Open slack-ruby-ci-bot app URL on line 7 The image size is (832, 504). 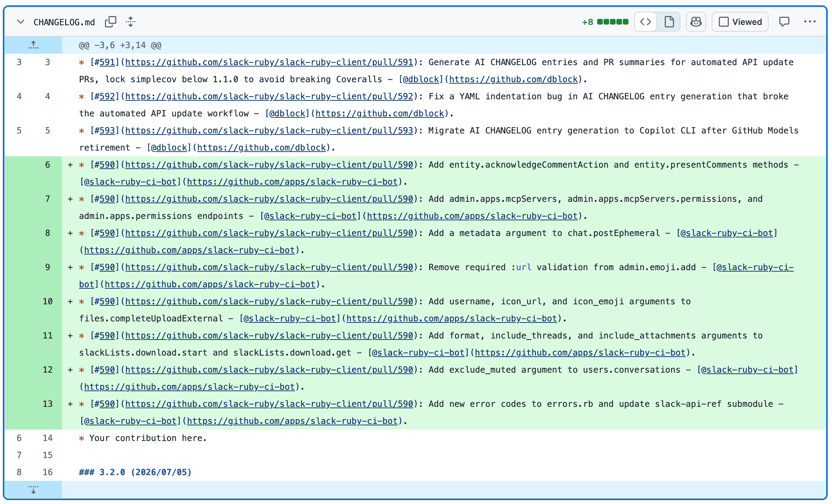[472, 216]
